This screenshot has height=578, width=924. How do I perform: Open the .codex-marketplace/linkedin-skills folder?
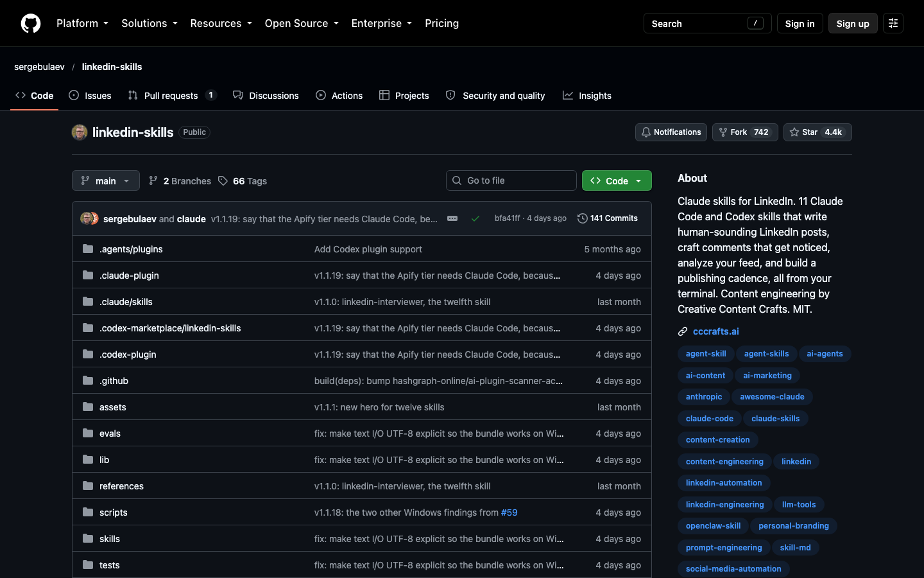(170, 328)
